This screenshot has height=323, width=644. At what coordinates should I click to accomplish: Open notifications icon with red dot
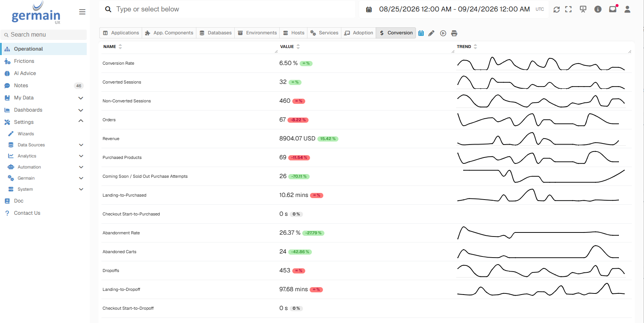point(613,9)
